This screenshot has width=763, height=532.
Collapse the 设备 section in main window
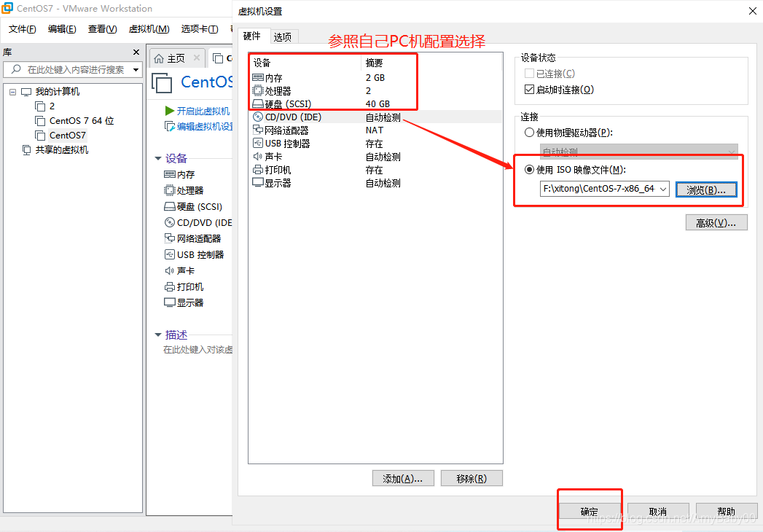pyautogui.click(x=158, y=158)
